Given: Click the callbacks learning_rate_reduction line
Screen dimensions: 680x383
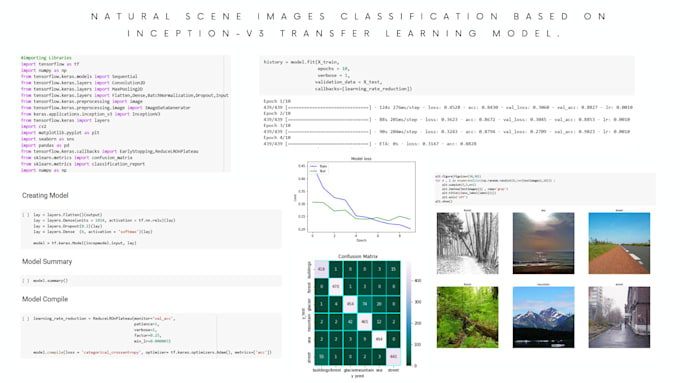Looking at the screenshot, I should (x=363, y=88).
